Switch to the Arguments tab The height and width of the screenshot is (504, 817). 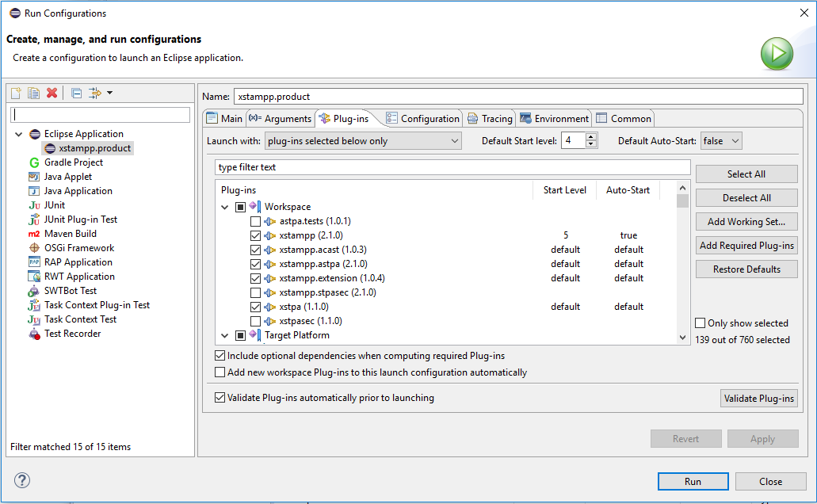[281, 118]
